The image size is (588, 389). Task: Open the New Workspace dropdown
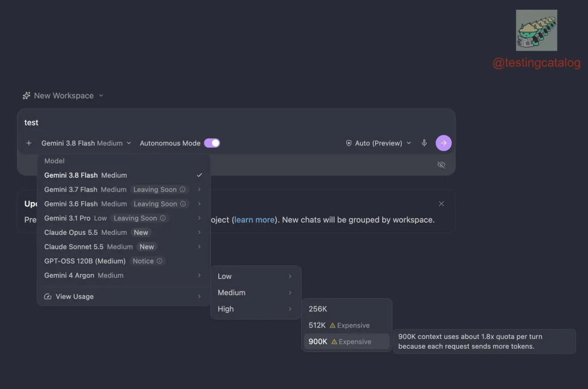[x=63, y=96]
